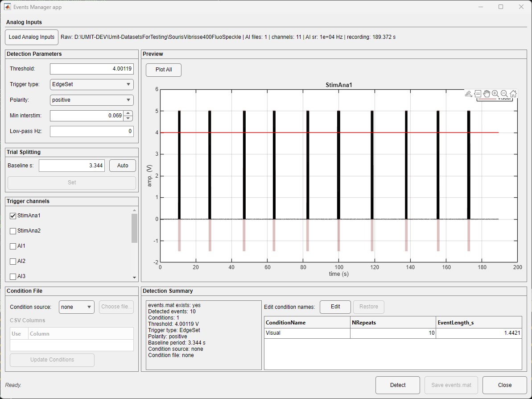
Task: Select the Visual condition name cell
Action: [307, 333]
